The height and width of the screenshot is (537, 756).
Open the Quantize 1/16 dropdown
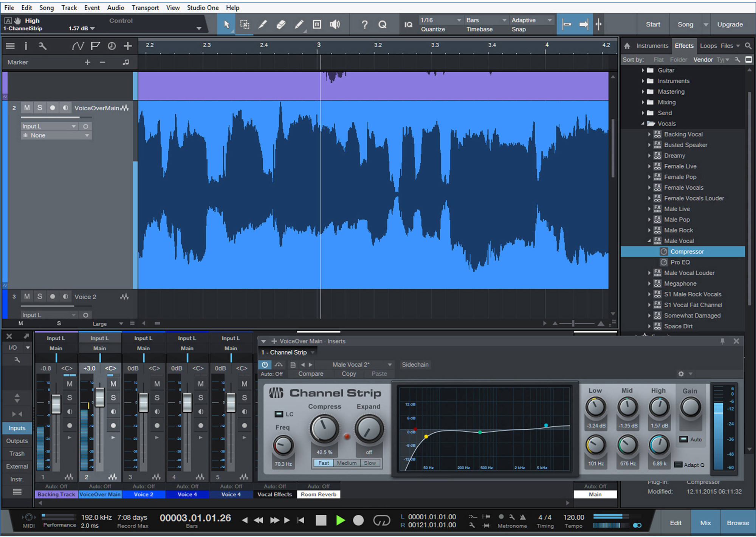(441, 20)
